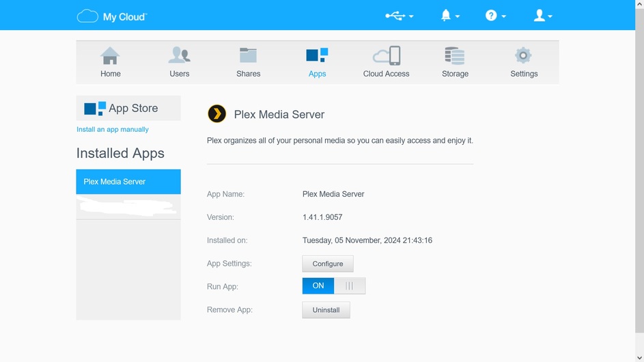The image size is (644, 362).
Task: Switch to the Settings tab label
Action: [x=524, y=74]
